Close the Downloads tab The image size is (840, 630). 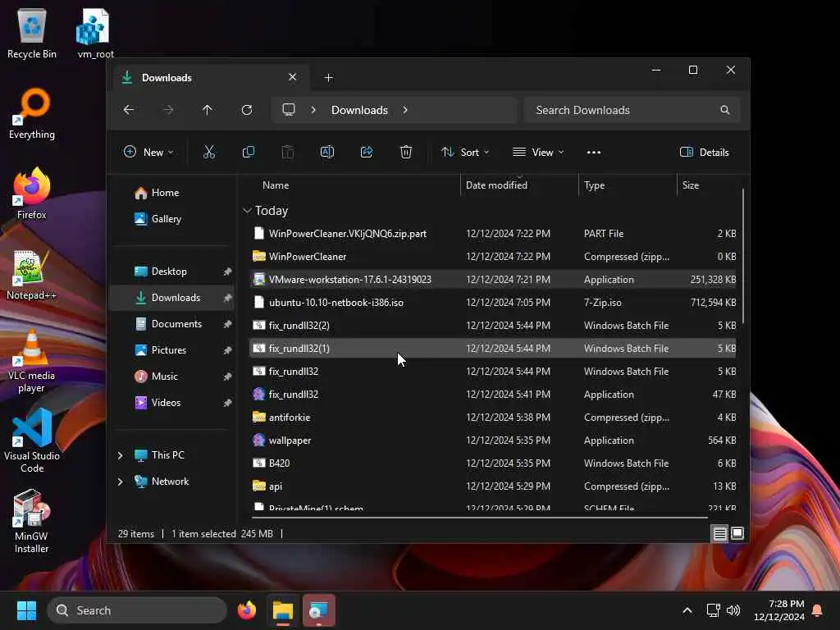[293, 77]
